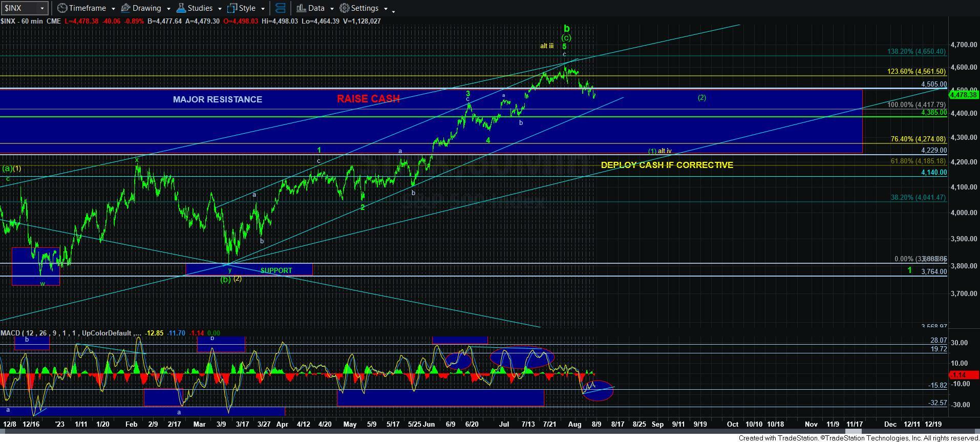The height and width of the screenshot is (442, 980).
Task: Click the 3,764.00 level label
Action: pyautogui.click(x=933, y=271)
